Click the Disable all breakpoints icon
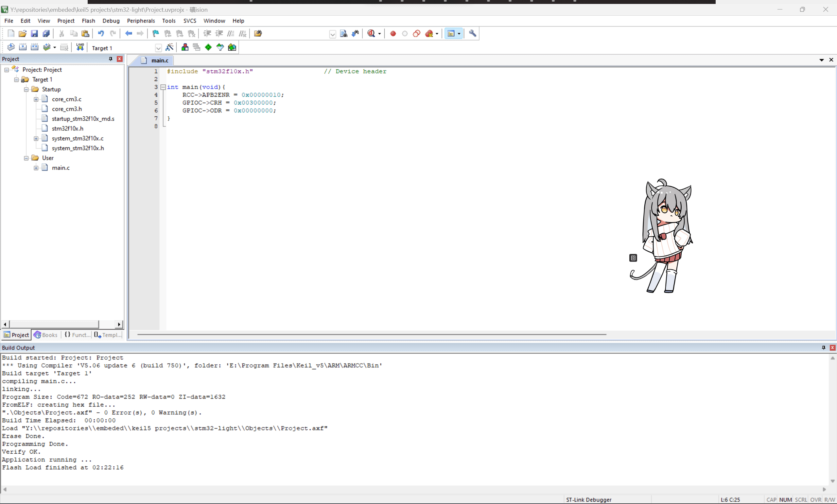 coord(416,33)
